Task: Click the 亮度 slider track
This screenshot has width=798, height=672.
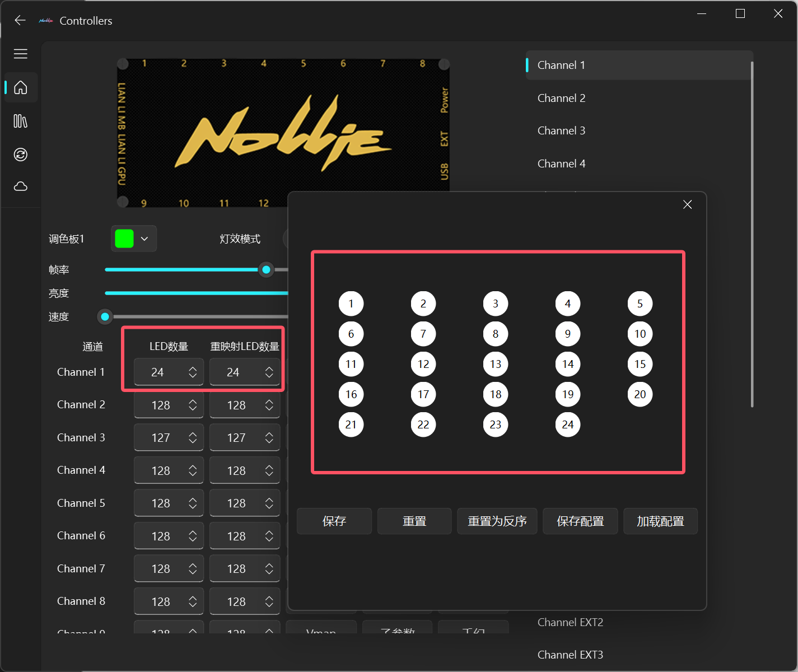Action: point(197,293)
